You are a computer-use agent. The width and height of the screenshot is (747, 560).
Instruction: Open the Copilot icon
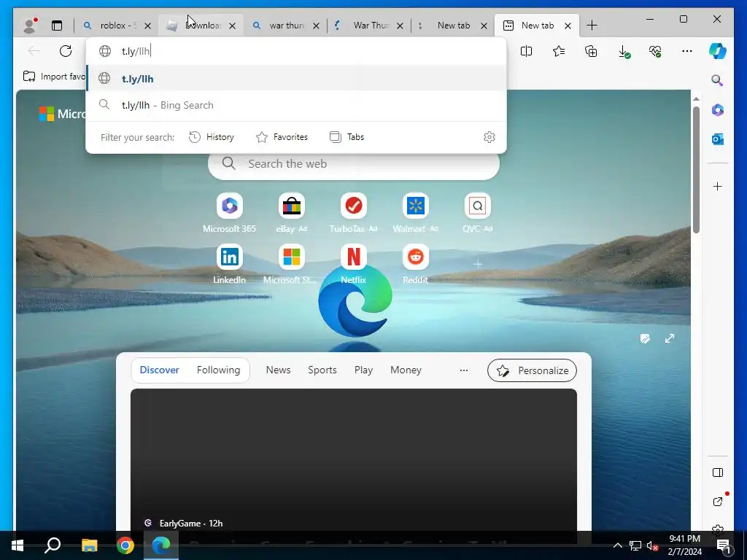pos(718,51)
